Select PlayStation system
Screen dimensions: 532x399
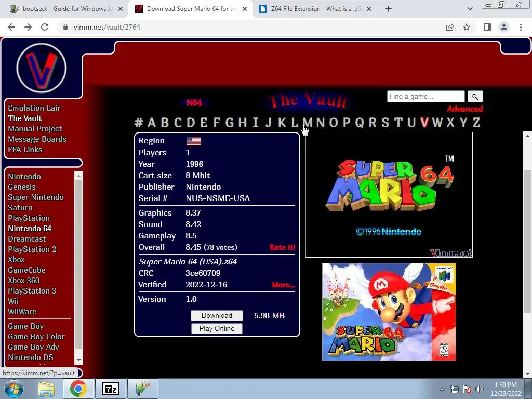(x=29, y=218)
